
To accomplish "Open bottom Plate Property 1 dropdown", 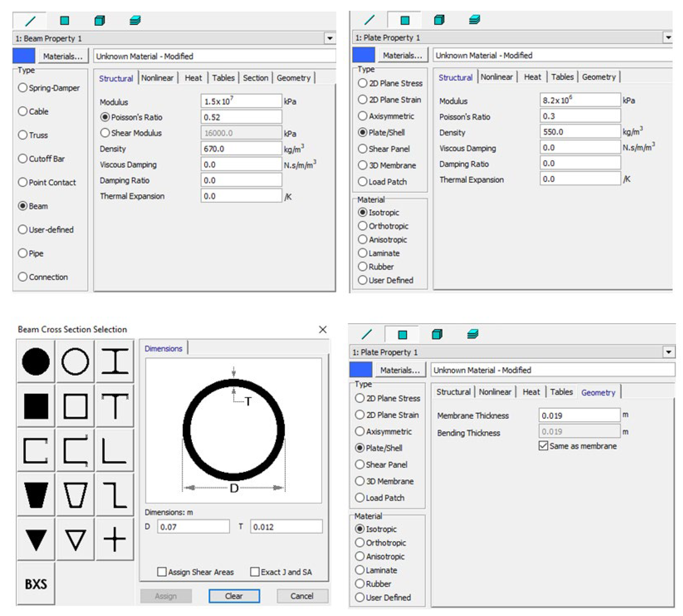I will (668, 352).
